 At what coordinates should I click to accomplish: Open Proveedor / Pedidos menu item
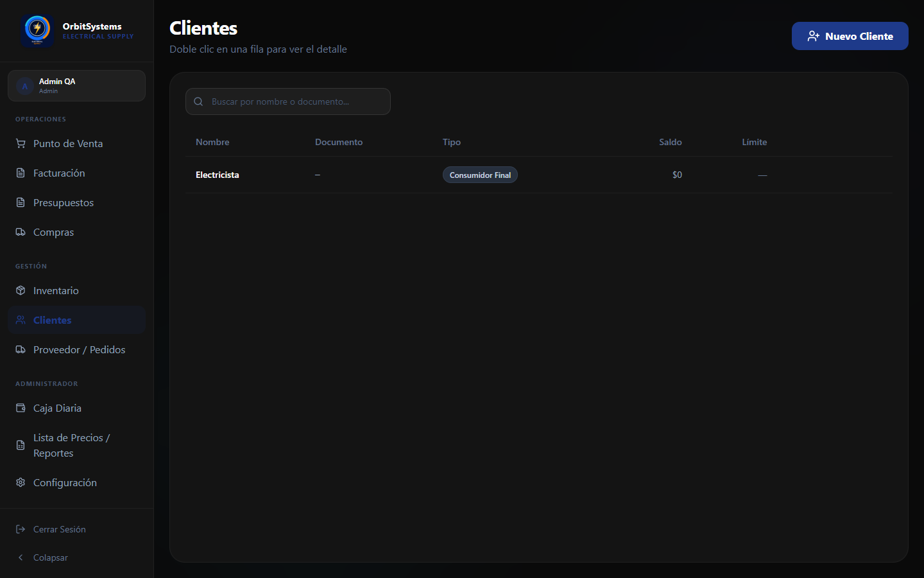coord(76,349)
